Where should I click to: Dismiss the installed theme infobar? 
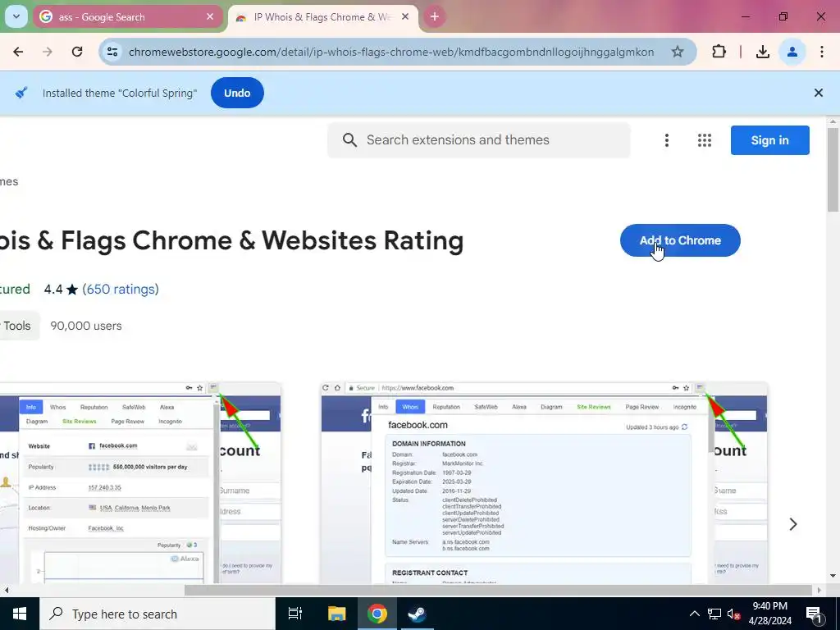(x=819, y=93)
